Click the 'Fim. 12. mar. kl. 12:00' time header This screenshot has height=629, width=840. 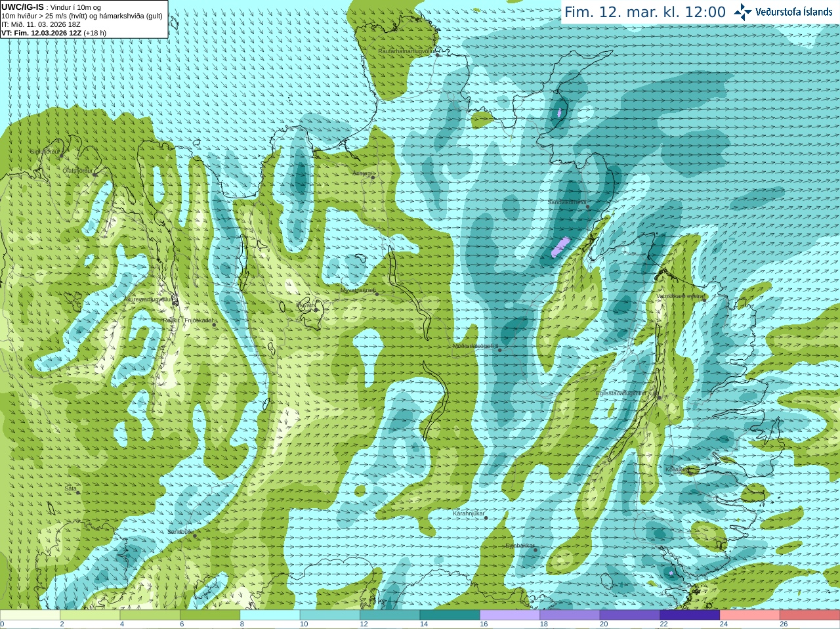645,12
